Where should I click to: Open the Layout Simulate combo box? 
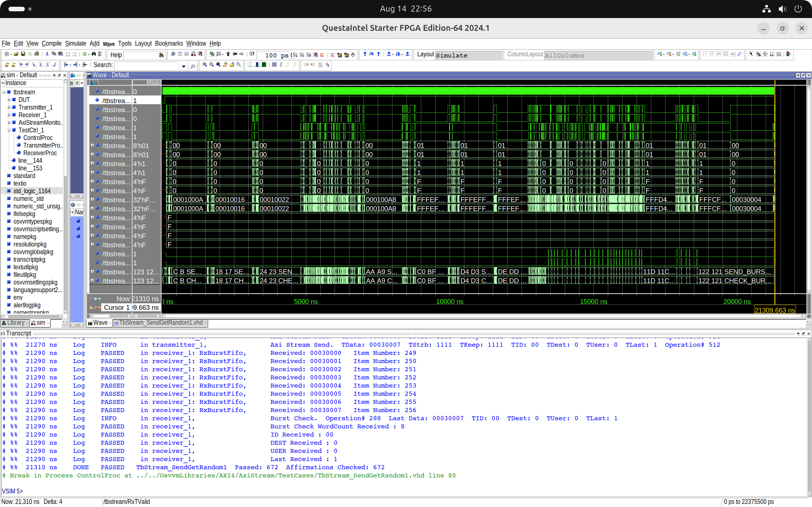coord(468,55)
